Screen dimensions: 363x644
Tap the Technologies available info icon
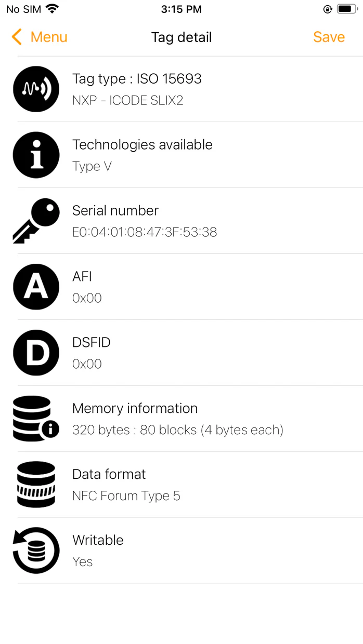(36, 155)
